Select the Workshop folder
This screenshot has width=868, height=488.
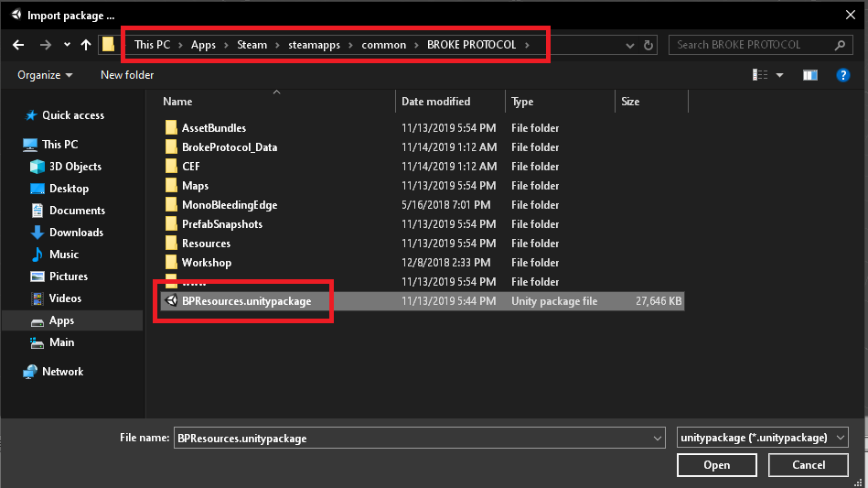point(207,263)
